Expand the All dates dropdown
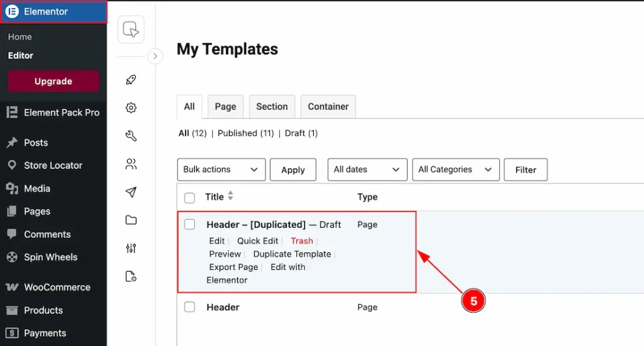The width and height of the screenshot is (644, 346). coord(367,169)
